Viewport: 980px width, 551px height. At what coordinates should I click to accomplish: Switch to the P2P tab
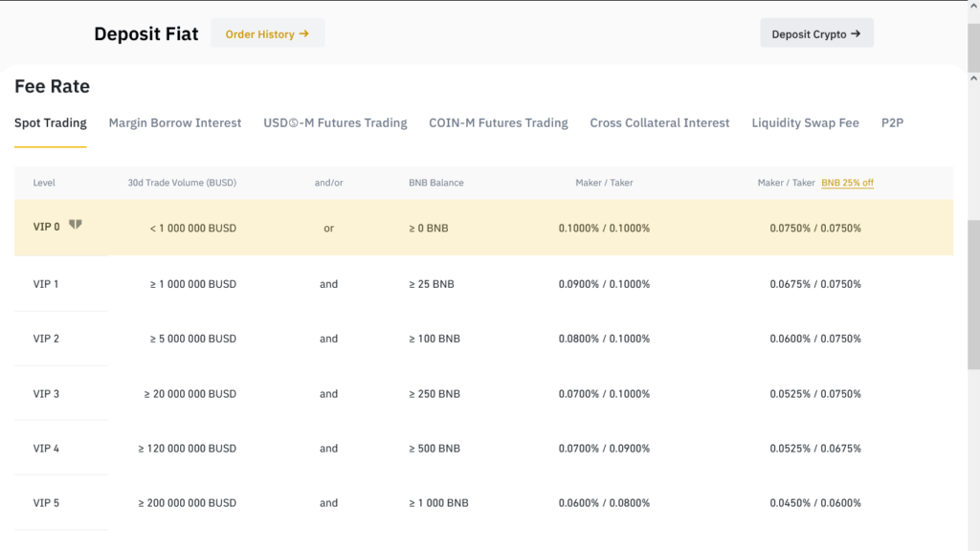coord(892,122)
